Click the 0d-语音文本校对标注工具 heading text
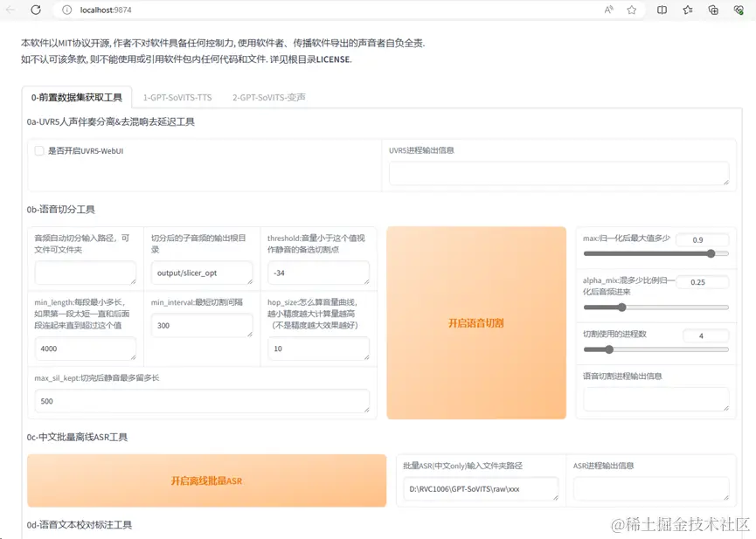 [x=79, y=524]
